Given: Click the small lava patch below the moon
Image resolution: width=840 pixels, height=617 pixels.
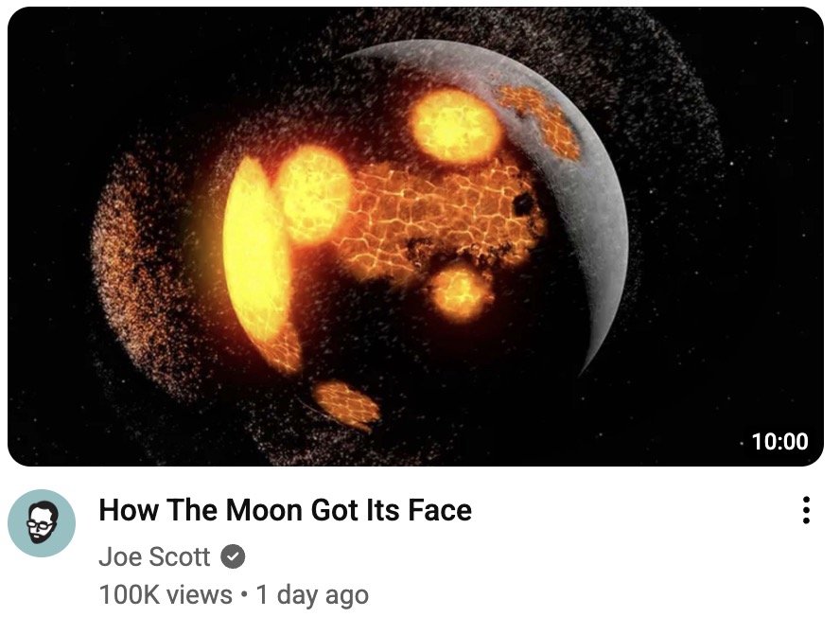Looking at the screenshot, I should [x=346, y=405].
